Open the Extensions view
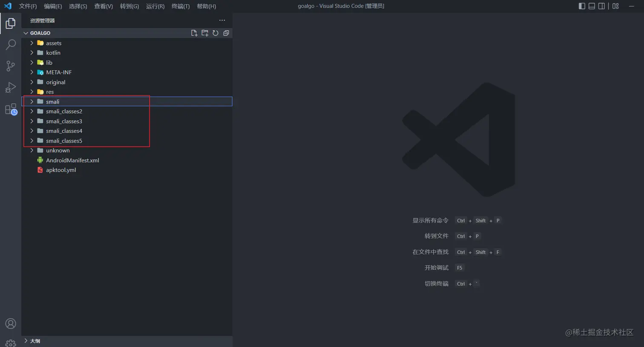Image resolution: width=644 pixels, height=347 pixels. click(x=11, y=109)
